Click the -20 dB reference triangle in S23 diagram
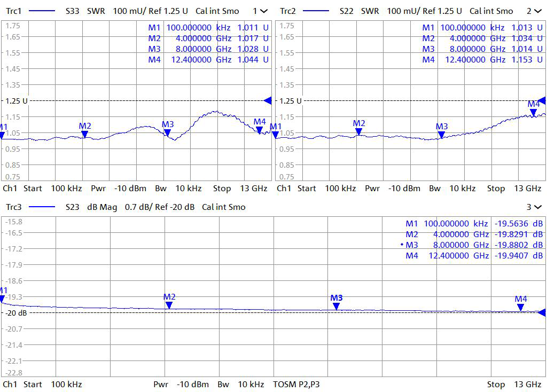The height and width of the screenshot is (392, 547). [542, 312]
